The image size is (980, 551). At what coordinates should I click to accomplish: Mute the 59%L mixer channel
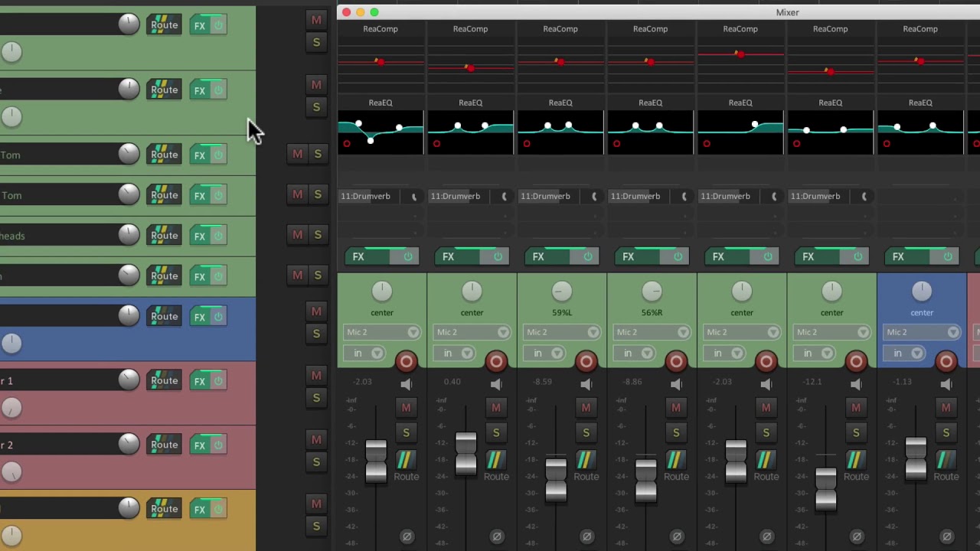586,409
